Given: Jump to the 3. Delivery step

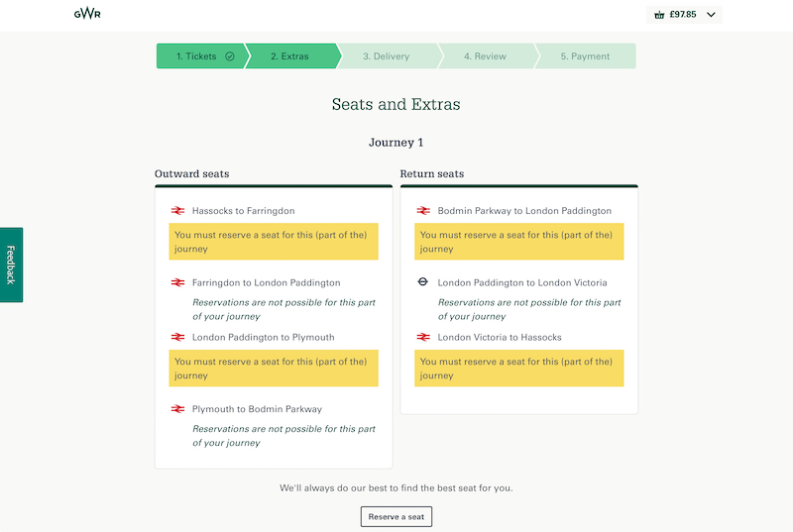Looking at the screenshot, I should pyautogui.click(x=386, y=56).
